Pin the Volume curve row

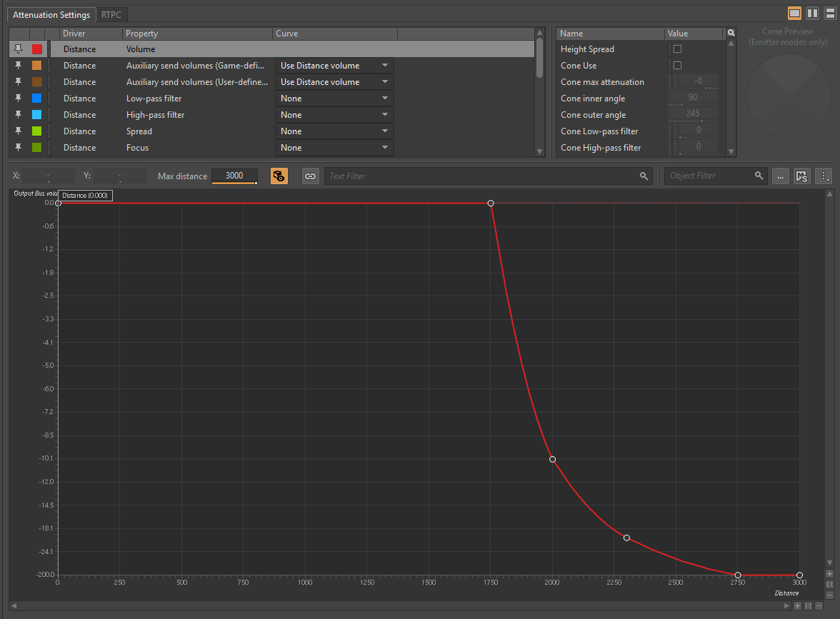[19, 49]
